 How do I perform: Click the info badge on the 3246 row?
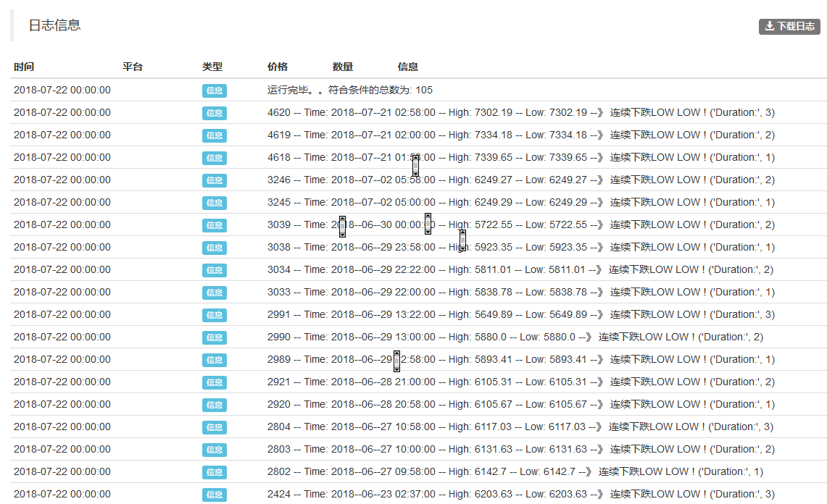[x=215, y=180]
